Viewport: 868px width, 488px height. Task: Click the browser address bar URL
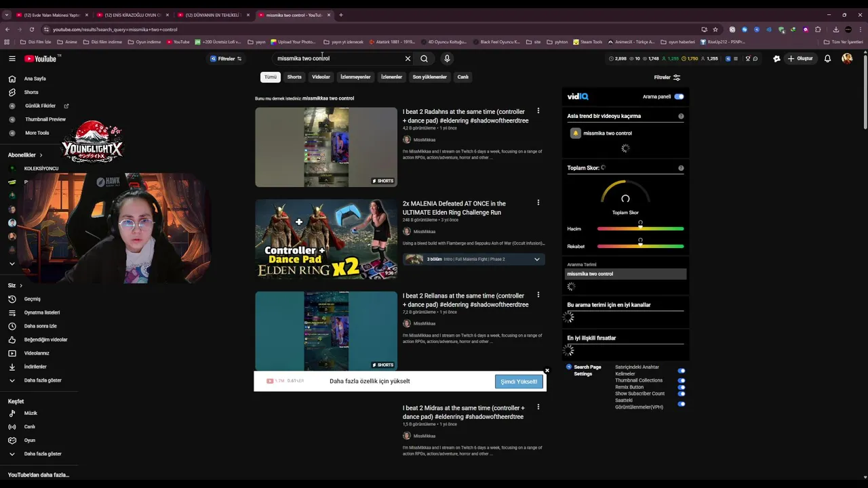click(115, 29)
